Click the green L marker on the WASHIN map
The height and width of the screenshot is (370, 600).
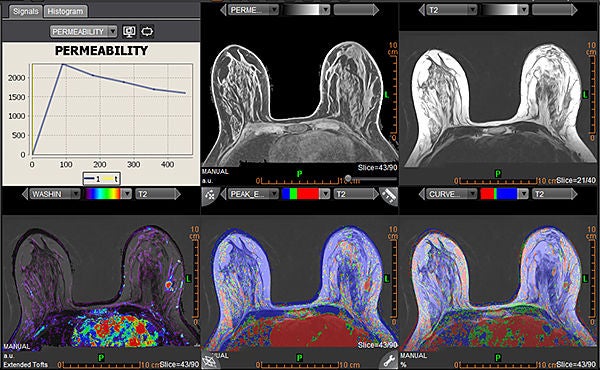[x=188, y=279]
